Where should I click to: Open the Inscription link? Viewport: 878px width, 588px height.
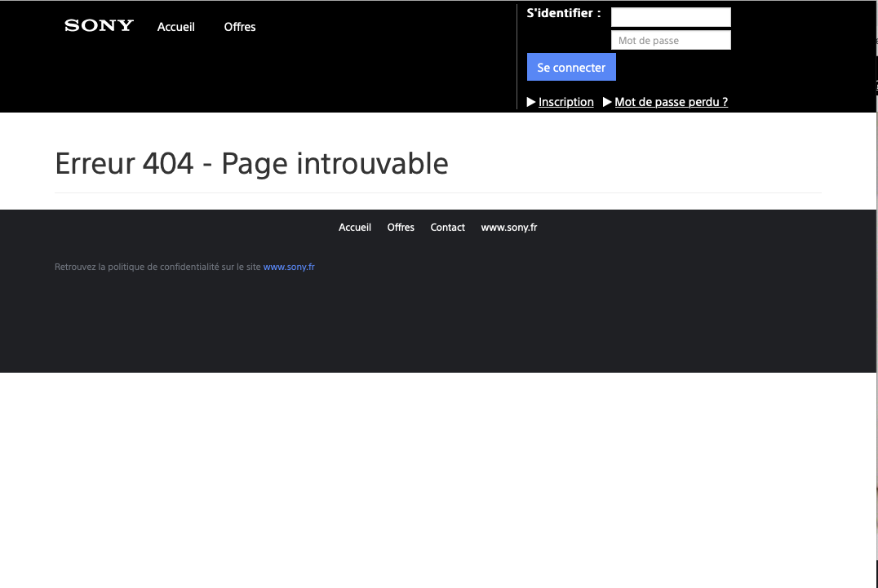click(x=565, y=102)
